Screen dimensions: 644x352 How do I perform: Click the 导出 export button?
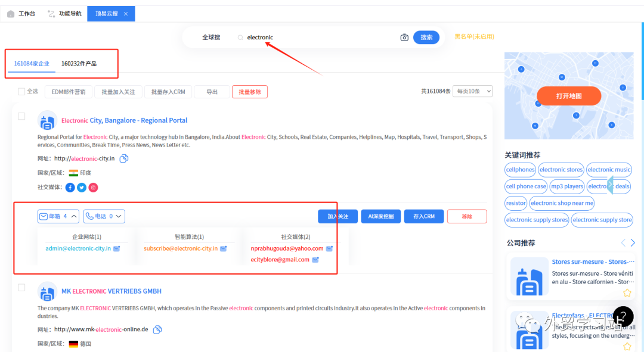click(212, 92)
